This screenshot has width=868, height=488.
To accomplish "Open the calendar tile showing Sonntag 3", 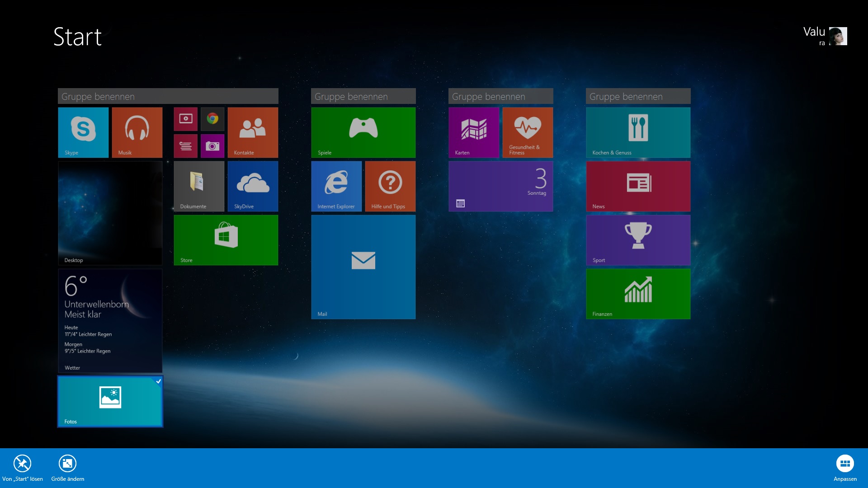I will point(500,186).
